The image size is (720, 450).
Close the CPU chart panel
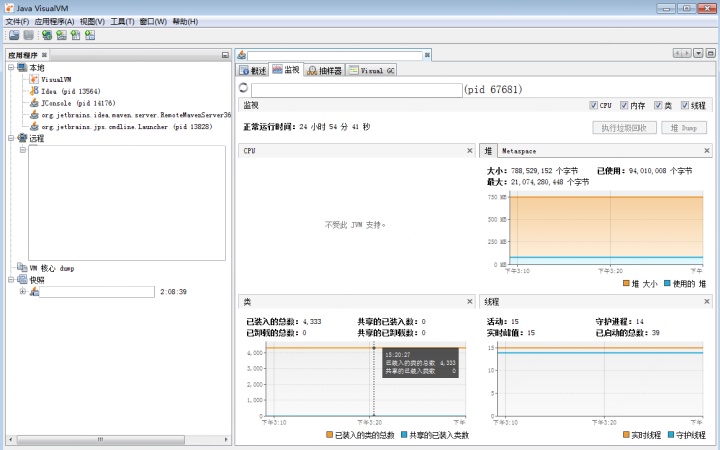pos(470,151)
